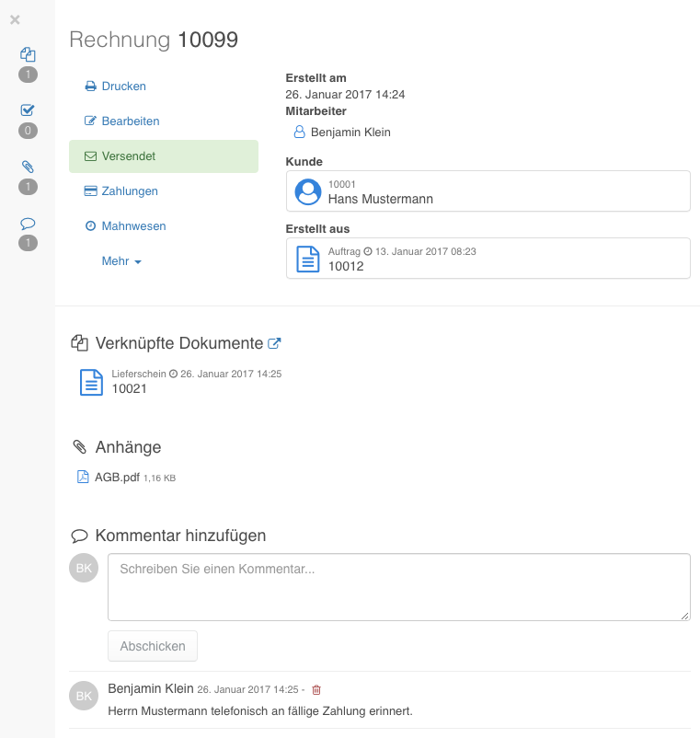Click the AGB.pdf file icon
The width and height of the screenshot is (700, 738).
pyautogui.click(x=83, y=477)
